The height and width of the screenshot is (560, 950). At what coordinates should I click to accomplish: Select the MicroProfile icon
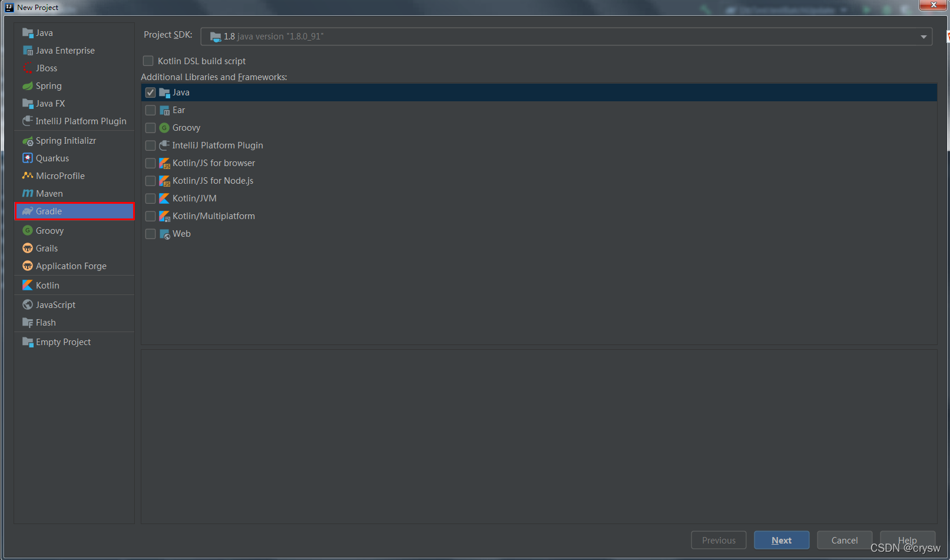pyautogui.click(x=28, y=175)
